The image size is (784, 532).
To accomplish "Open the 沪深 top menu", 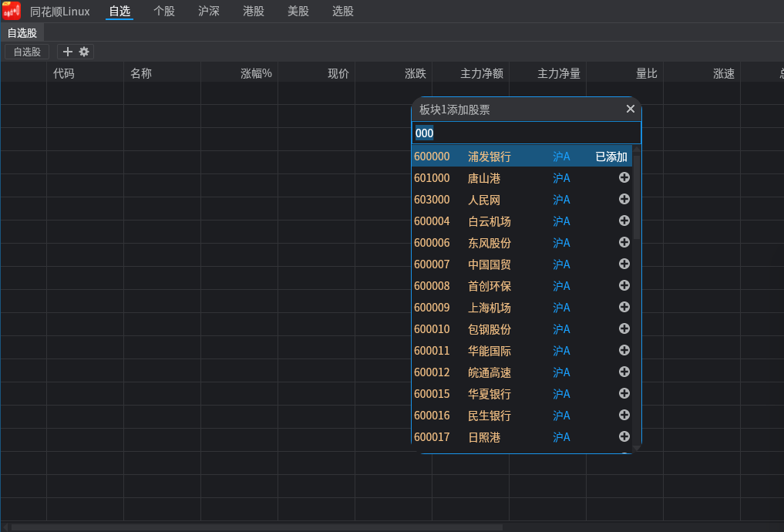I will (x=208, y=11).
